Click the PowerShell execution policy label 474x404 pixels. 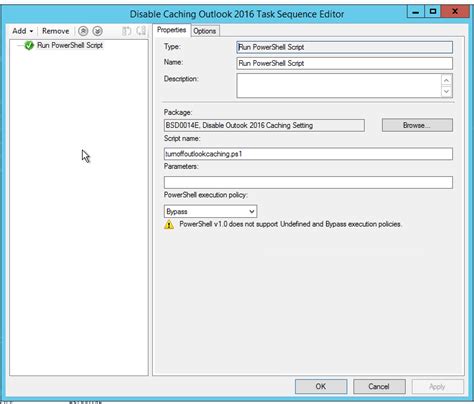(x=205, y=195)
